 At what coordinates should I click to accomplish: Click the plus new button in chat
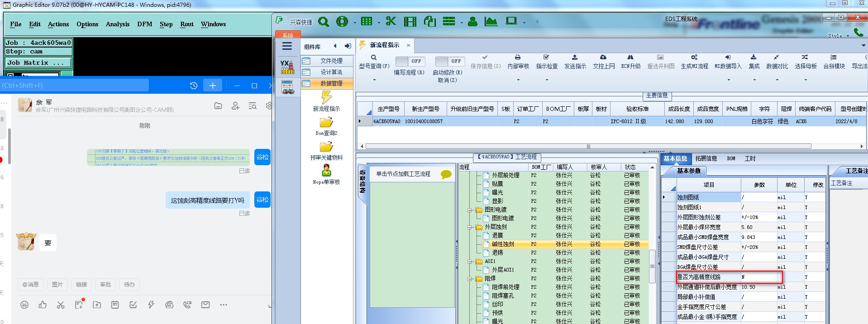coord(213,86)
